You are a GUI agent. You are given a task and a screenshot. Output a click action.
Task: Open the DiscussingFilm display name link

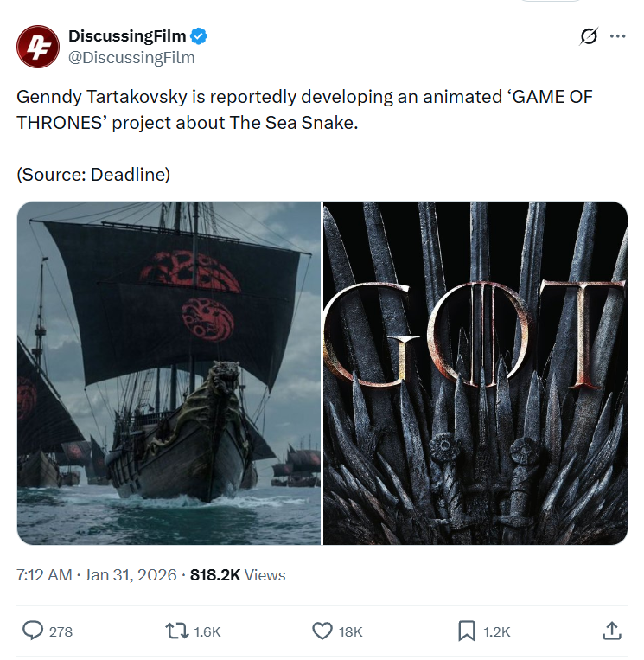127,36
